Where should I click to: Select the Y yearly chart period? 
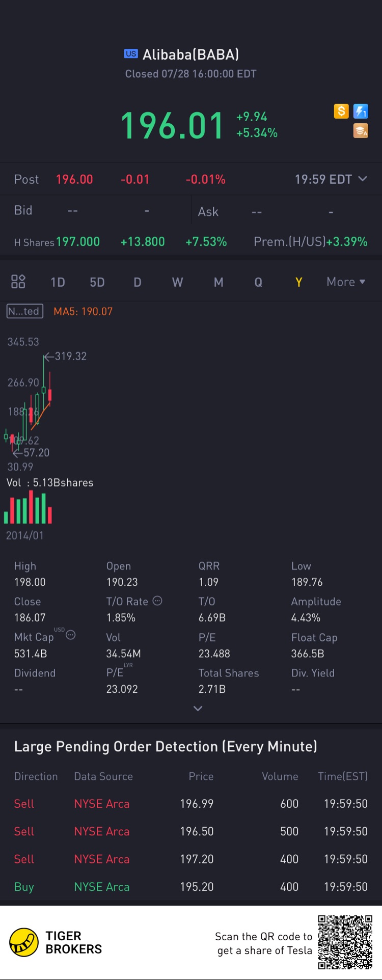299,282
